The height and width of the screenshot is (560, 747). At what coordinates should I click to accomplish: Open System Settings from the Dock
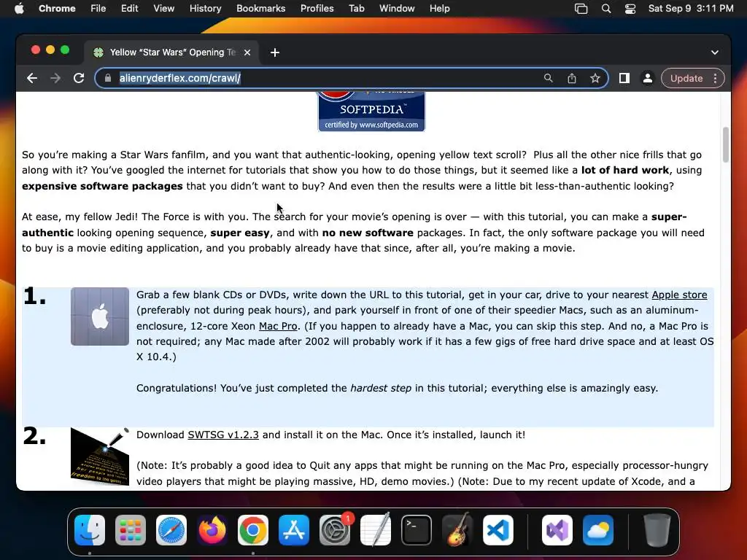coord(335,530)
